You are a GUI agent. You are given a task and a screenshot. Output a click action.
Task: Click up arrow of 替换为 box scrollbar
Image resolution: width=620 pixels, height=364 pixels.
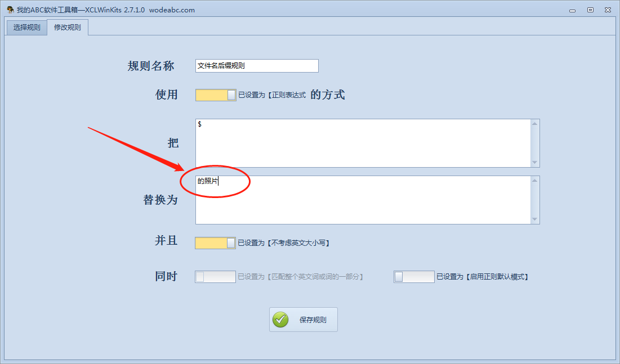click(534, 181)
